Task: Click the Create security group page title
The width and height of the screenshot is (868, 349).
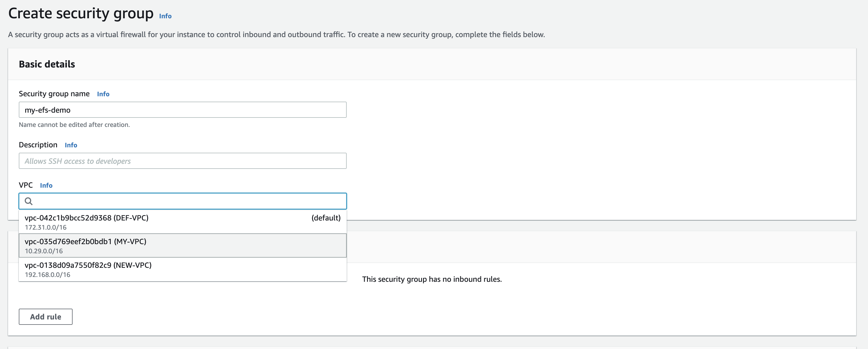Action: coord(81,13)
